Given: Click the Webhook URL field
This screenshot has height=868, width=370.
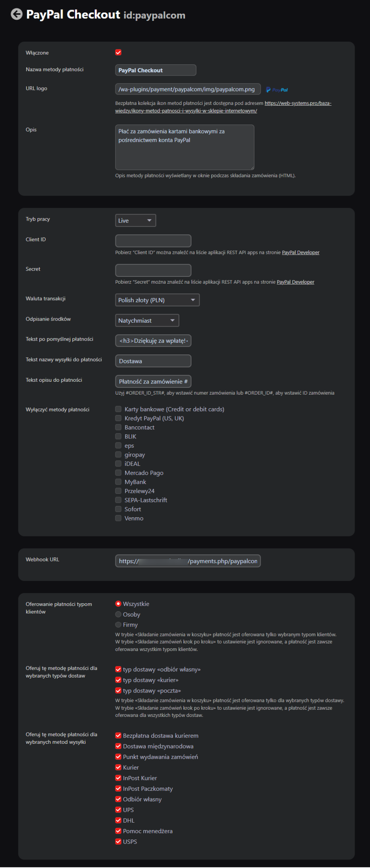Looking at the screenshot, I should click(188, 561).
